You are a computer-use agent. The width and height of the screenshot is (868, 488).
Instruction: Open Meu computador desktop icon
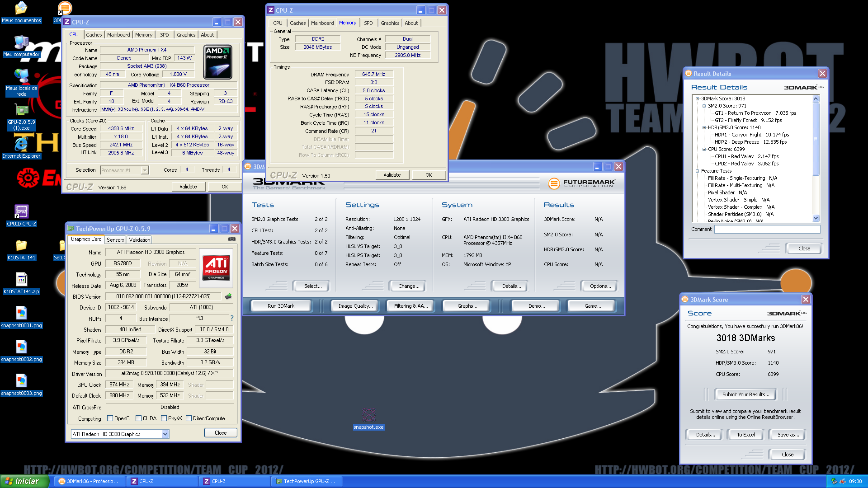pyautogui.click(x=21, y=46)
